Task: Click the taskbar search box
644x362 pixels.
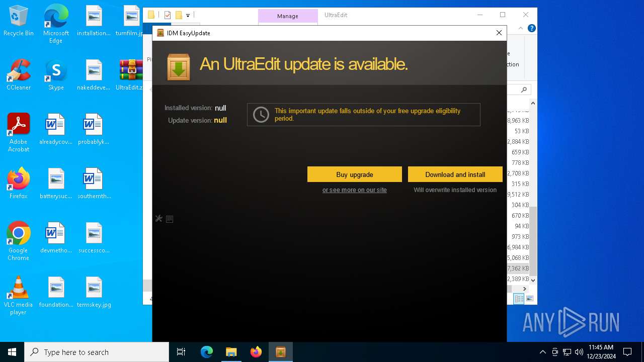Action: tap(97, 352)
